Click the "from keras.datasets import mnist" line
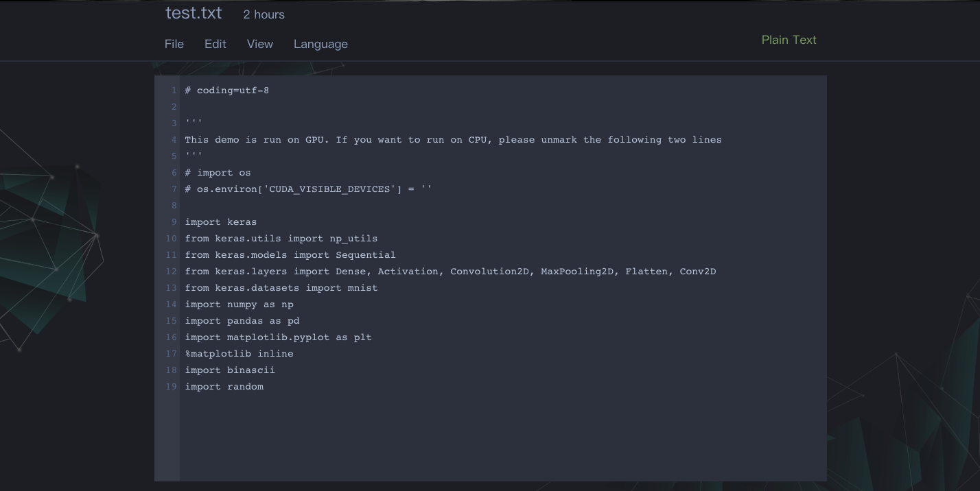The height and width of the screenshot is (491, 980). 281,288
